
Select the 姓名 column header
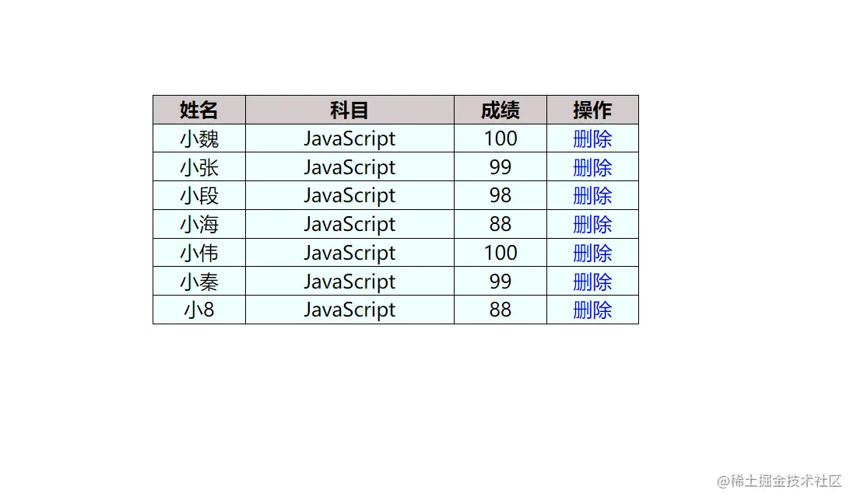pos(199,110)
